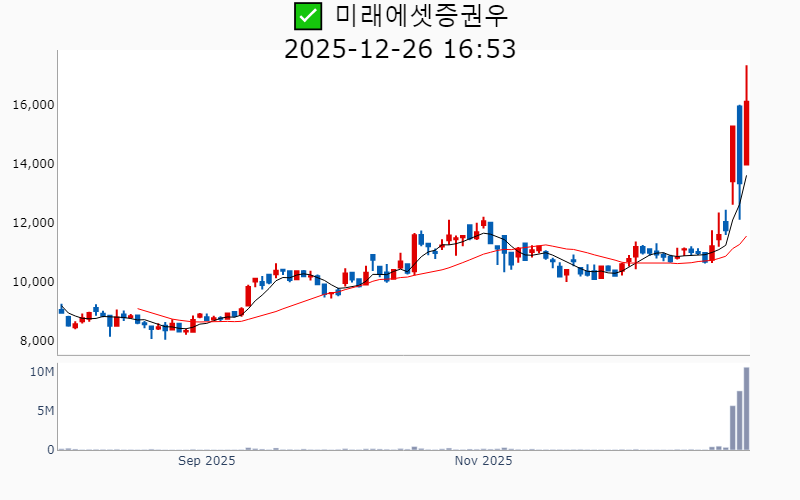Image resolution: width=800 pixels, height=500 pixels.
Task: Click the 2025-12-26 16:53 timestamp text
Action: pyautogui.click(x=400, y=48)
